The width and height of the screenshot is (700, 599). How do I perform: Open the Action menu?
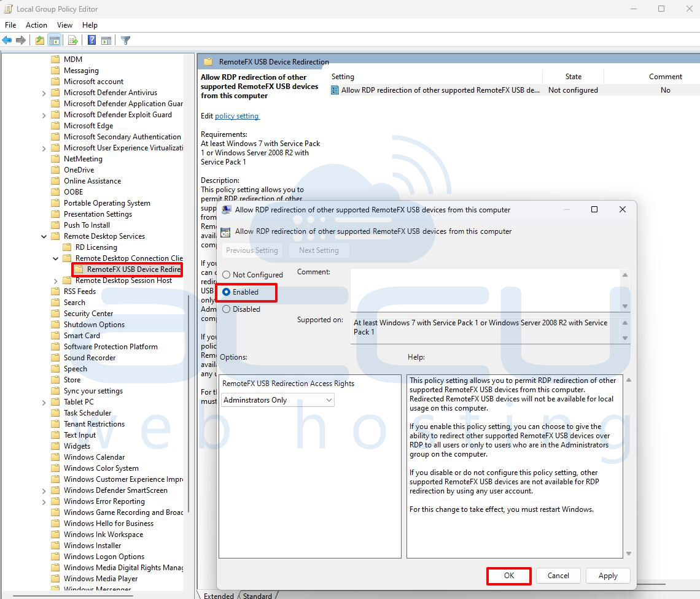point(36,25)
